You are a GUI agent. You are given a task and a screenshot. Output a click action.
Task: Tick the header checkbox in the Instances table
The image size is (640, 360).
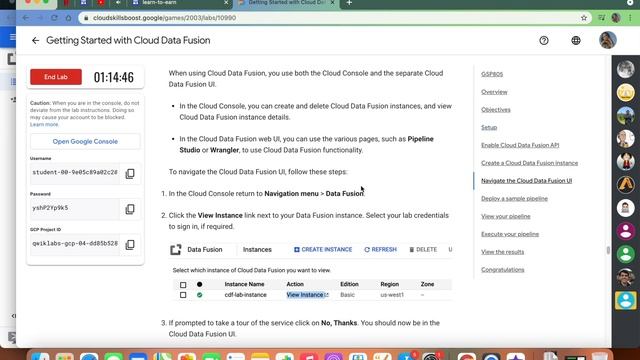[183, 284]
